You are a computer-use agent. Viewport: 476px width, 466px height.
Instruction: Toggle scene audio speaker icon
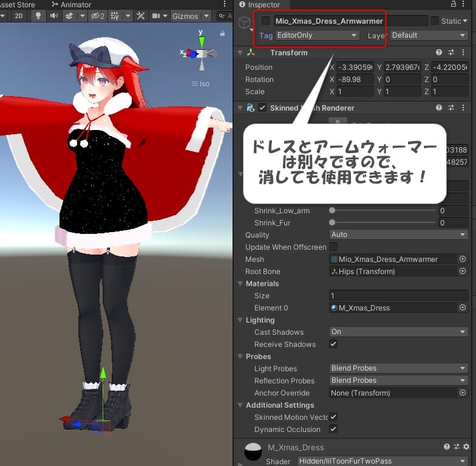[x=53, y=16]
